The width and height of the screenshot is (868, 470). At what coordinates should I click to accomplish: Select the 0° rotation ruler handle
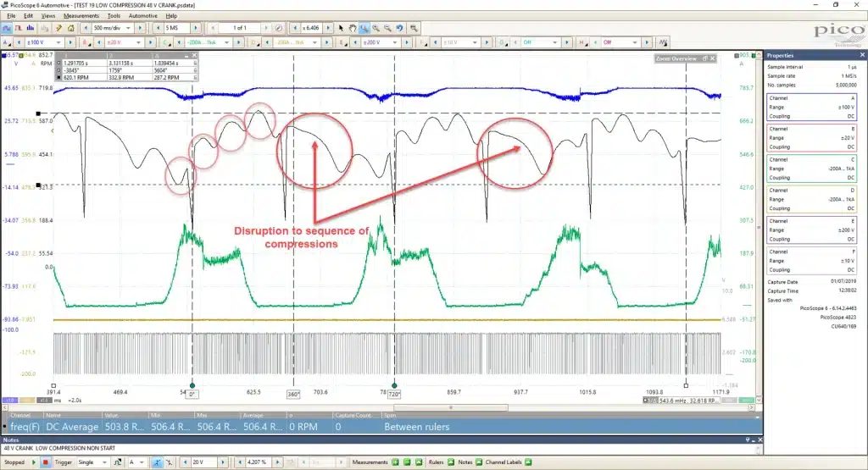pyautogui.click(x=192, y=385)
